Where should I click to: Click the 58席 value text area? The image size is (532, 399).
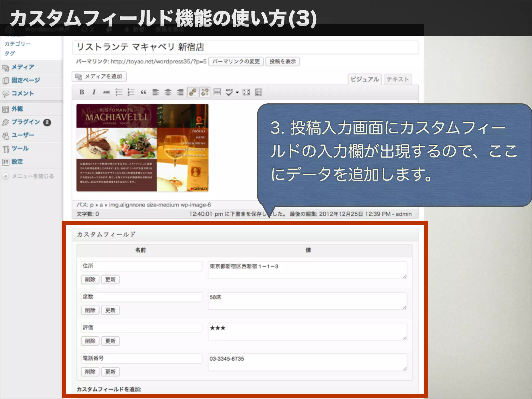307,301
